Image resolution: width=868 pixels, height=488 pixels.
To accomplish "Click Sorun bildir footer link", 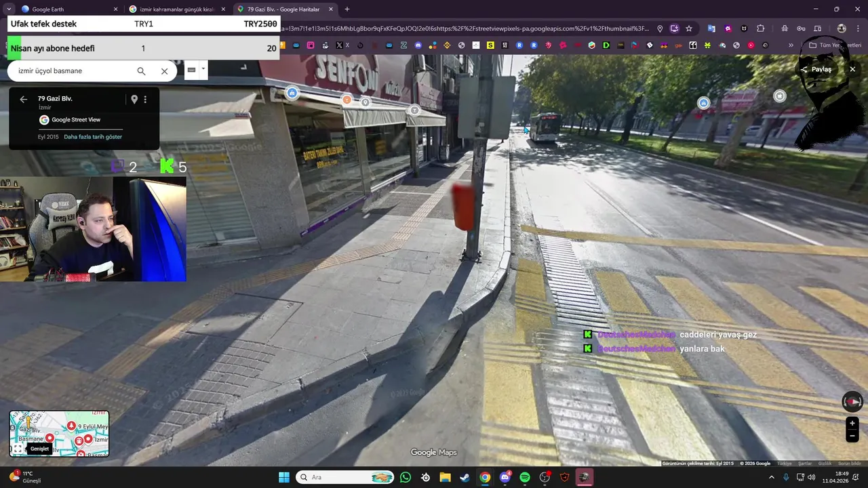I will click(x=850, y=464).
